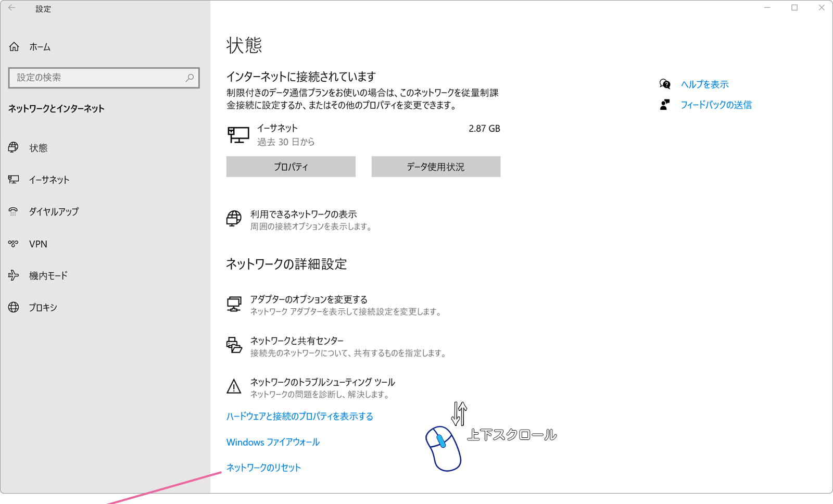Viewport: 833px width, 504px height.
Task: Go to the ダイヤルアップ sidebar page
Action: pyautogui.click(x=54, y=211)
